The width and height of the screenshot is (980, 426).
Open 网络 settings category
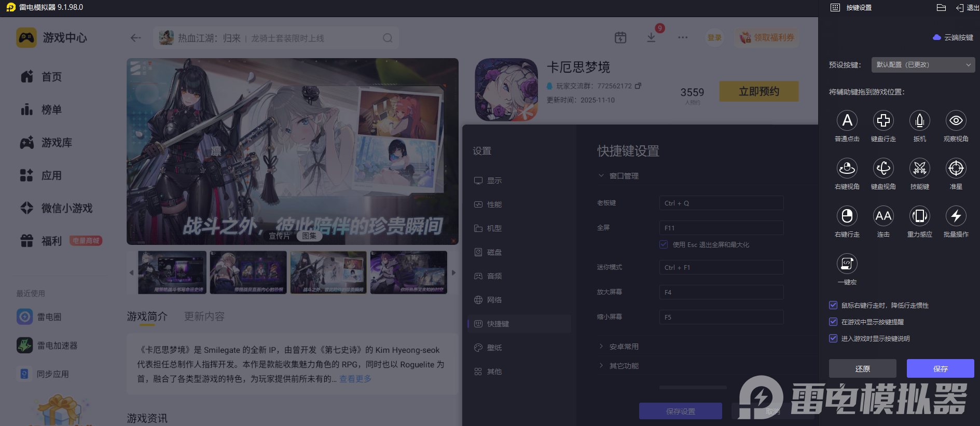(519, 300)
